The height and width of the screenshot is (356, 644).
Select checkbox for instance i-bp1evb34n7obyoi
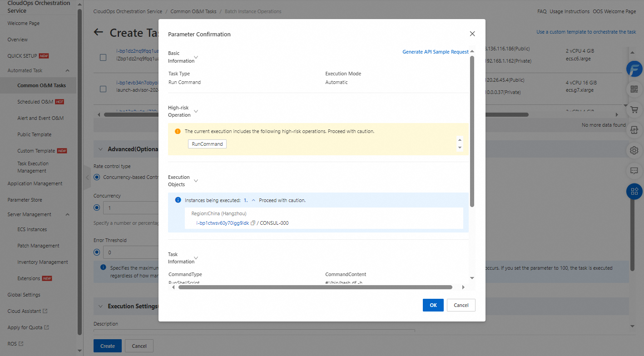(x=103, y=89)
